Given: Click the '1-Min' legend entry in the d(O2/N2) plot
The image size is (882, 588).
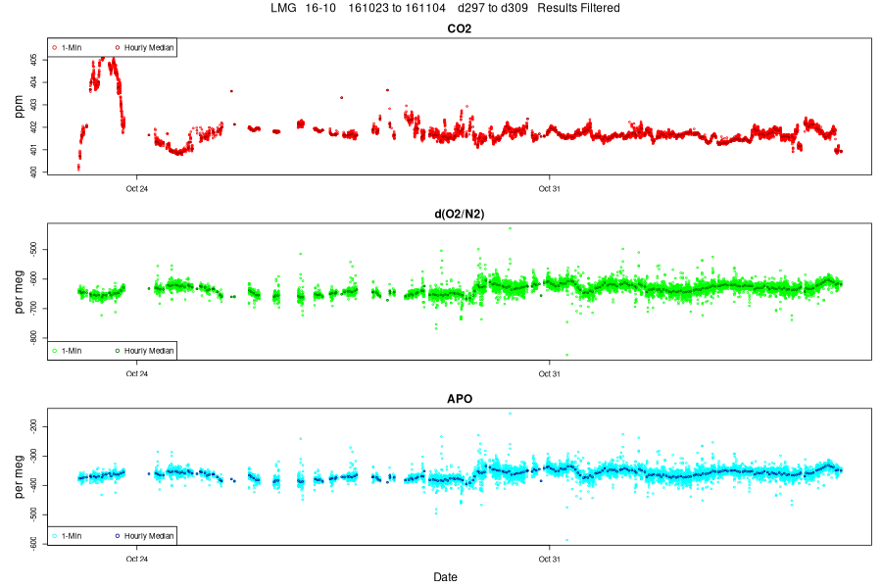Looking at the screenshot, I should 72,351.
